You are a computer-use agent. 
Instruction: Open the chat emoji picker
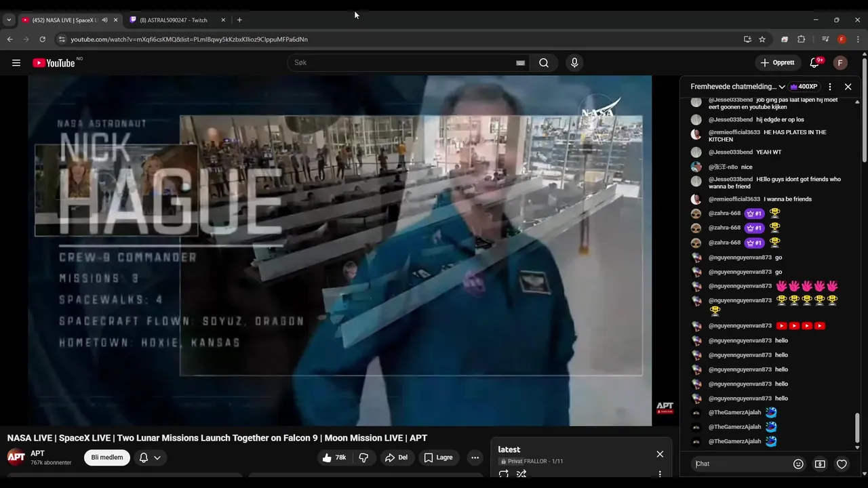798,464
